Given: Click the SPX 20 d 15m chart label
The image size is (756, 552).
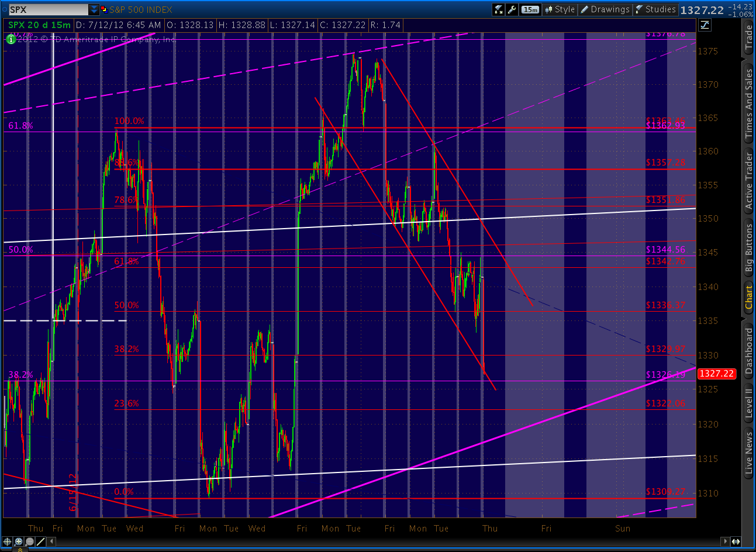Looking at the screenshot, I should (39, 25).
